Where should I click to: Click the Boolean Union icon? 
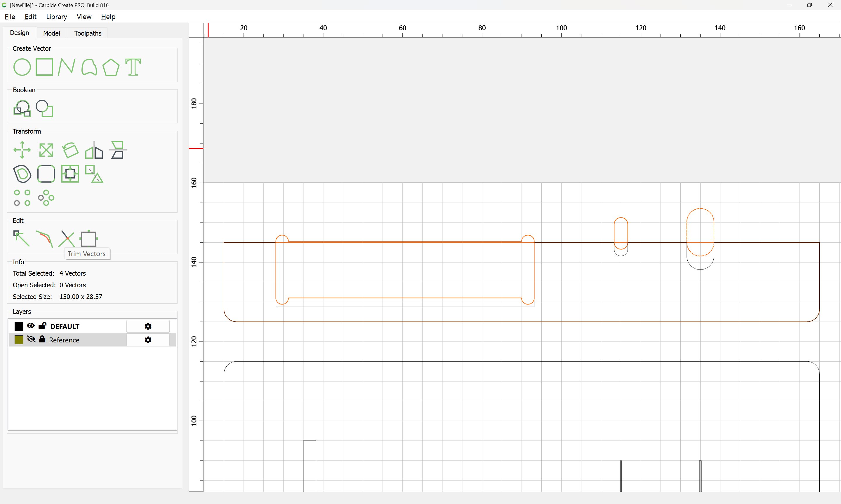coord(22,109)
